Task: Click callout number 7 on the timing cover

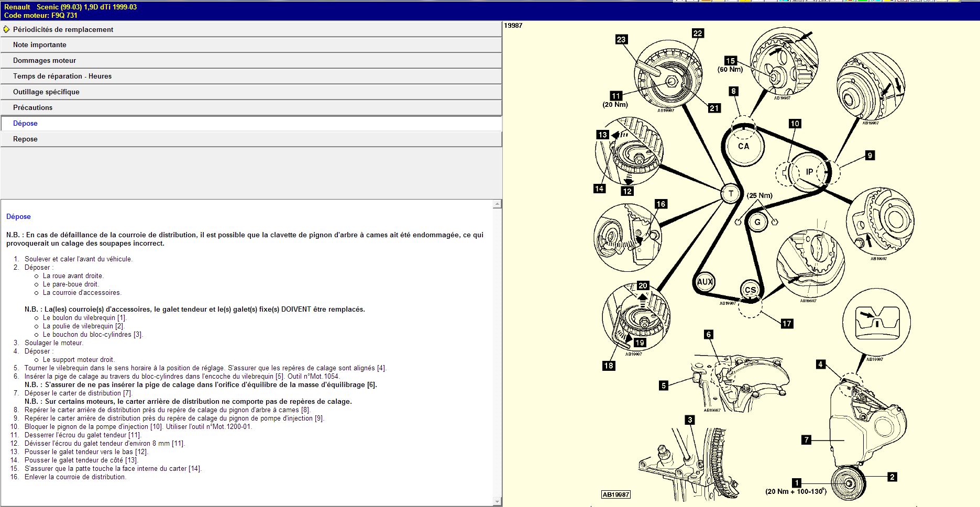Action: (x=807, y=440)
